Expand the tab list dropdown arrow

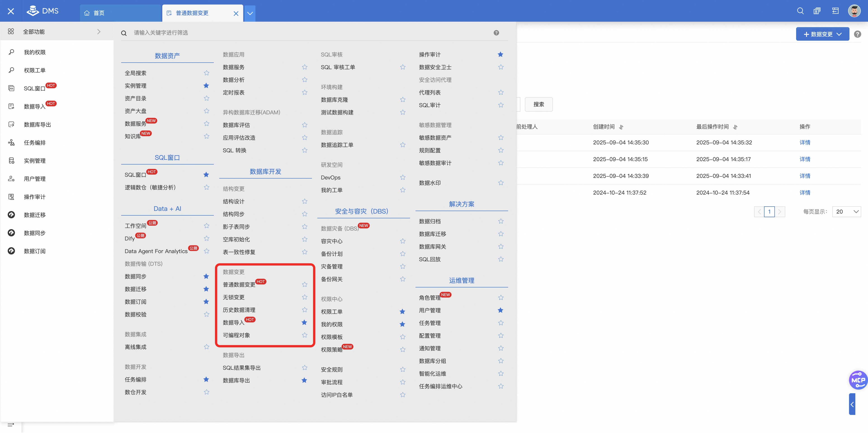click(x=250, y=13)
